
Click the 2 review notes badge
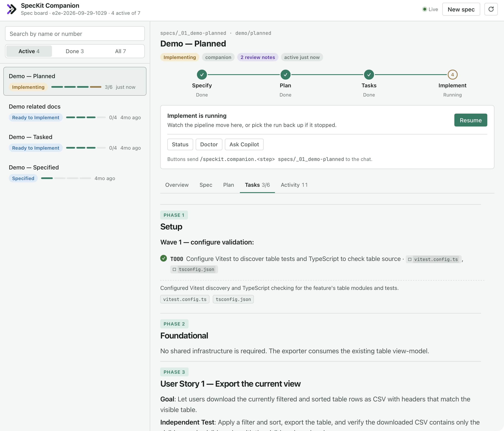pyautogui.click(x=258, y=57)
